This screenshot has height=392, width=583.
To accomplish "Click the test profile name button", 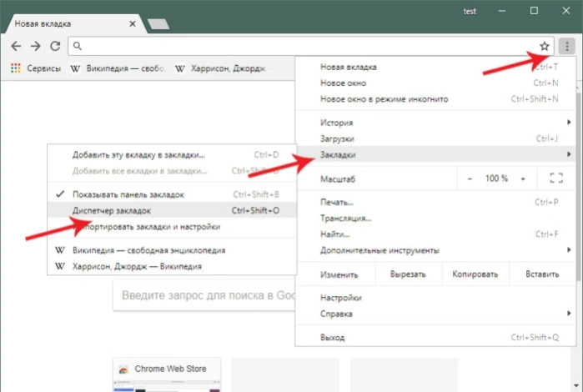I will (470, 11).
